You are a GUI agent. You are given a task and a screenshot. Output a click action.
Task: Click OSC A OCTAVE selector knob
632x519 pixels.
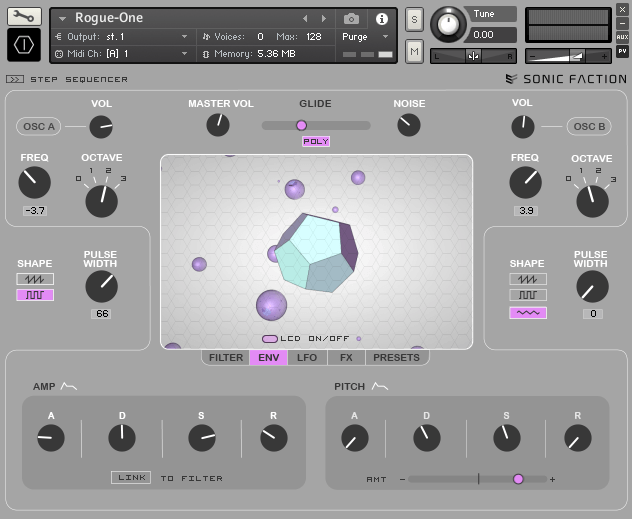pos(102,201)
